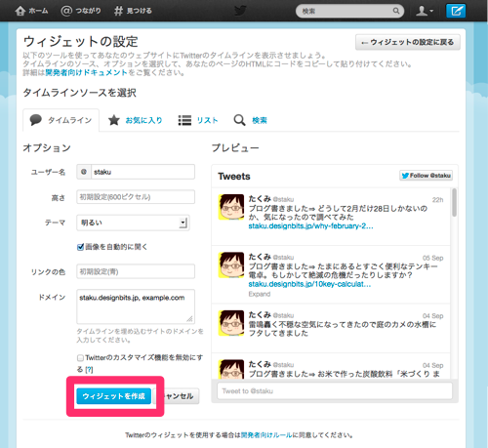The height and width of the screenshot is (448, 488).
Task: Click たくみ name in the 22h tweet
Action: (x=260, y=198)
